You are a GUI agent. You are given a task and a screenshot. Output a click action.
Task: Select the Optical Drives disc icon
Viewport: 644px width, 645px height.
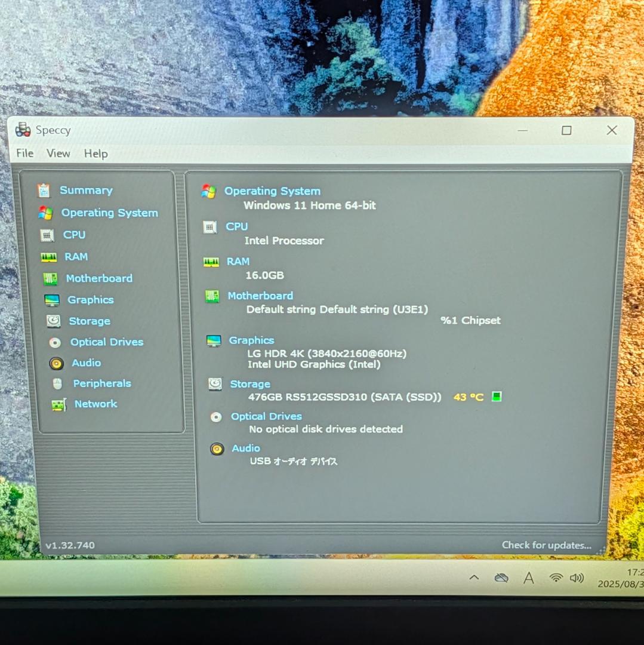(x=54, y=342)
